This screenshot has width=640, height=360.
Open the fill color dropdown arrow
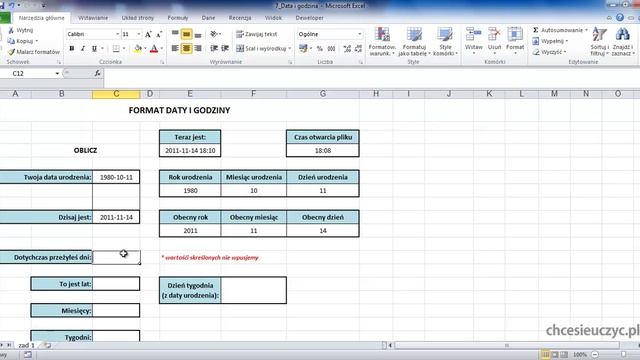145,49
